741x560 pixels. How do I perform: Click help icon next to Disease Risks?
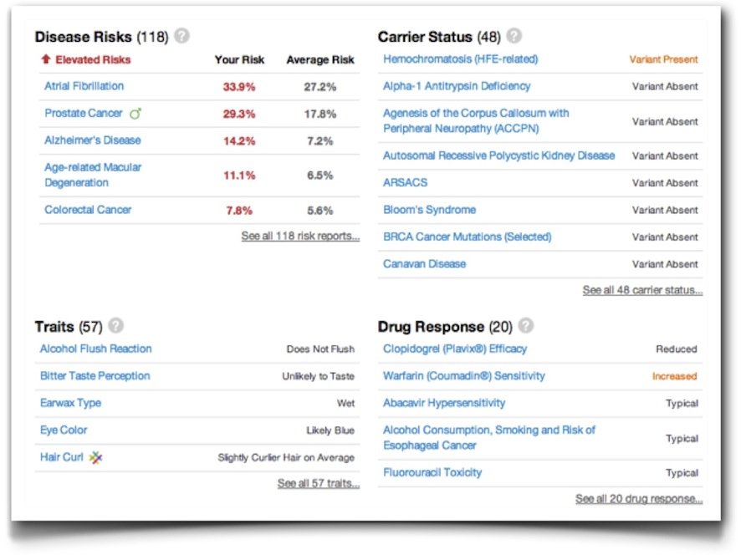click(x=181, y=37)
